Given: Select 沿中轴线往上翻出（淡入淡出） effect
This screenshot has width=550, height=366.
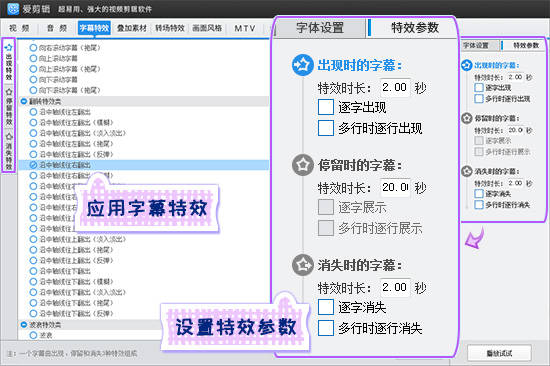Looking at the screenshot, I should [x=78, y=239].
